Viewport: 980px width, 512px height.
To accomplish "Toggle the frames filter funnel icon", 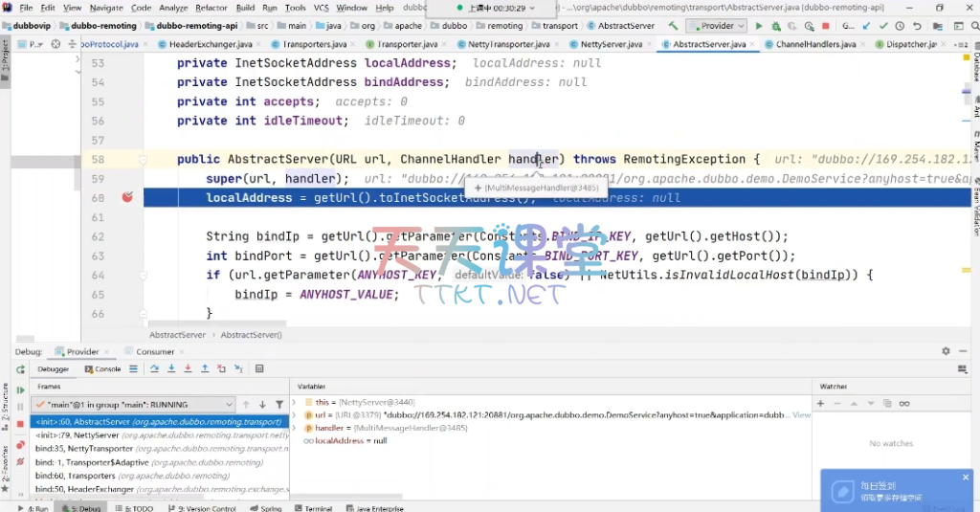I will tap(279, 405).
